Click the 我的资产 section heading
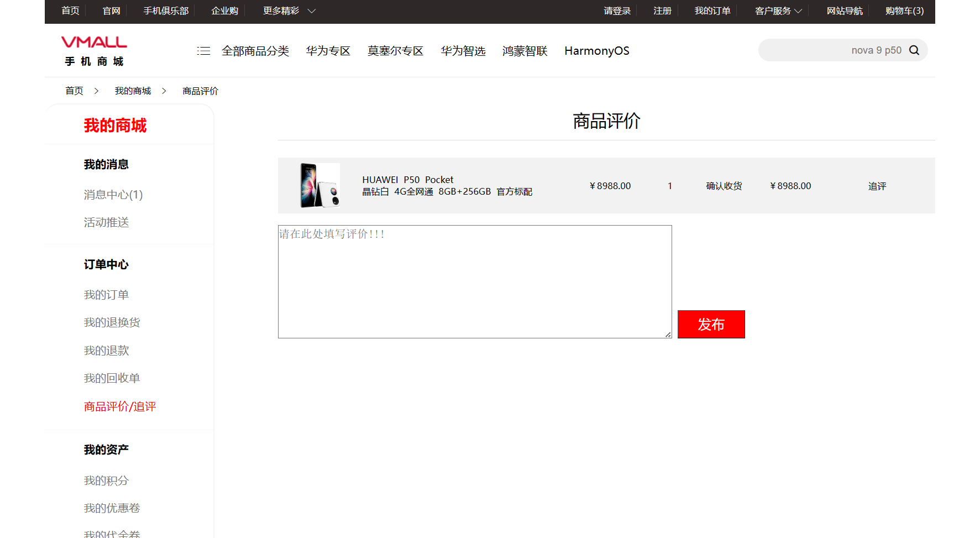Screen dimensions: 980x538 pos(106,450)
